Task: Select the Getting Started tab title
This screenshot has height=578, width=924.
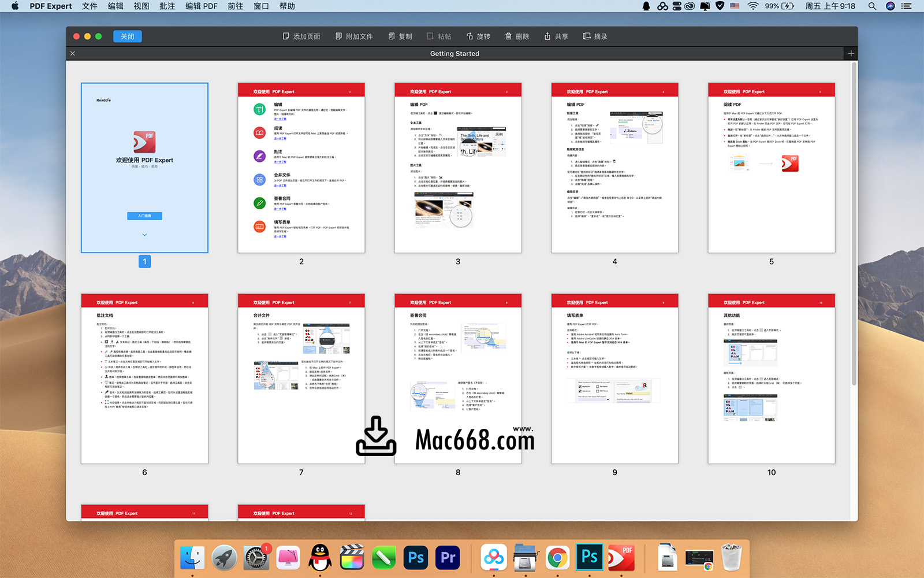Action: (x=454, y=53)
